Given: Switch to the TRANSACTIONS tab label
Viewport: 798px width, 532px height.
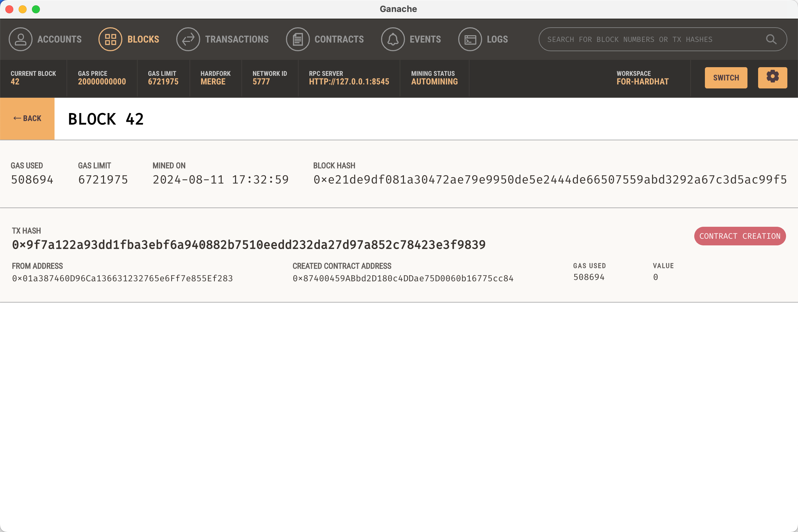Looking at the screenshot, I should (x=237, y=39).
